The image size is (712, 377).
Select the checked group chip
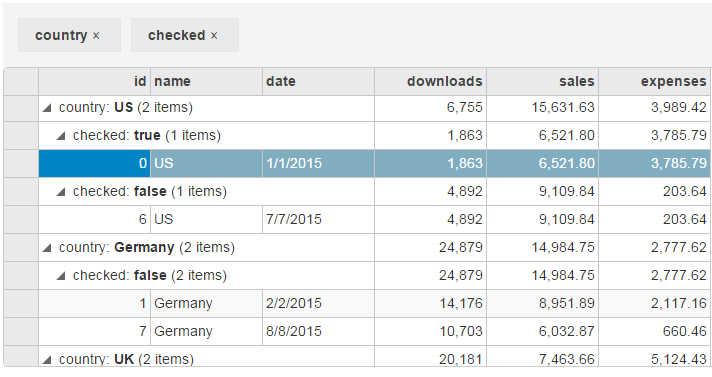pyautogui.click(x=185, y=35)
